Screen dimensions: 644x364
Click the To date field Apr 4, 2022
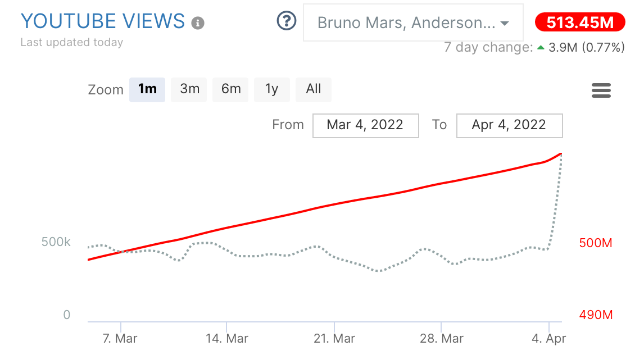[x=509, y=125]
